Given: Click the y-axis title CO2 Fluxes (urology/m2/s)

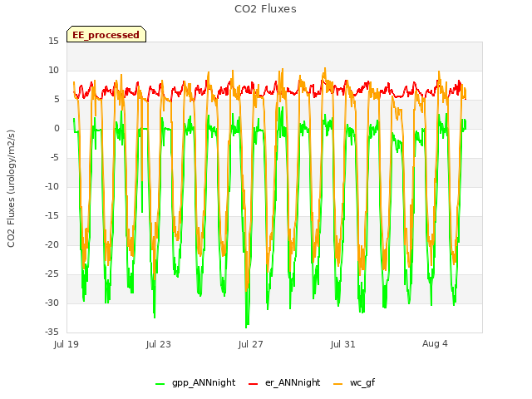Looking at the screenshot, I should tap(11, 189).
